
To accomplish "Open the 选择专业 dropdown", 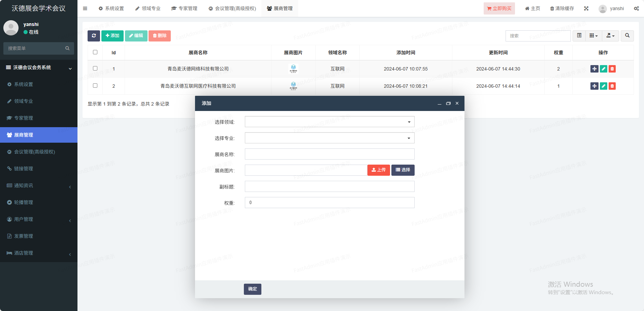I will click(329, 138).
